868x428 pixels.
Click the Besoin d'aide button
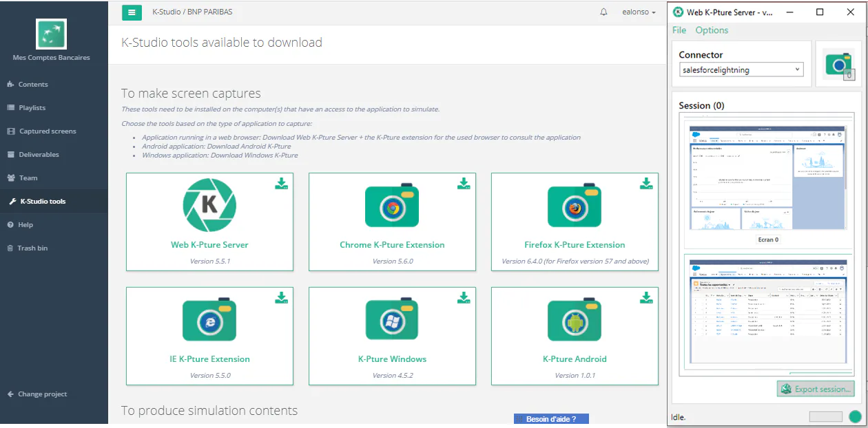click(x=550, y=418)
